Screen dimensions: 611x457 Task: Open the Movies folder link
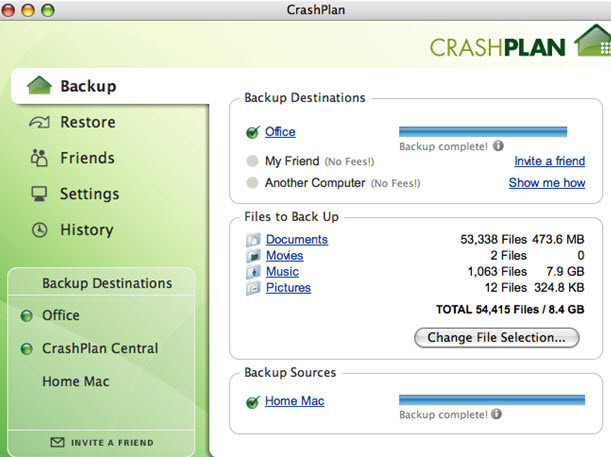pyautogui.click(x=284, y=256)
